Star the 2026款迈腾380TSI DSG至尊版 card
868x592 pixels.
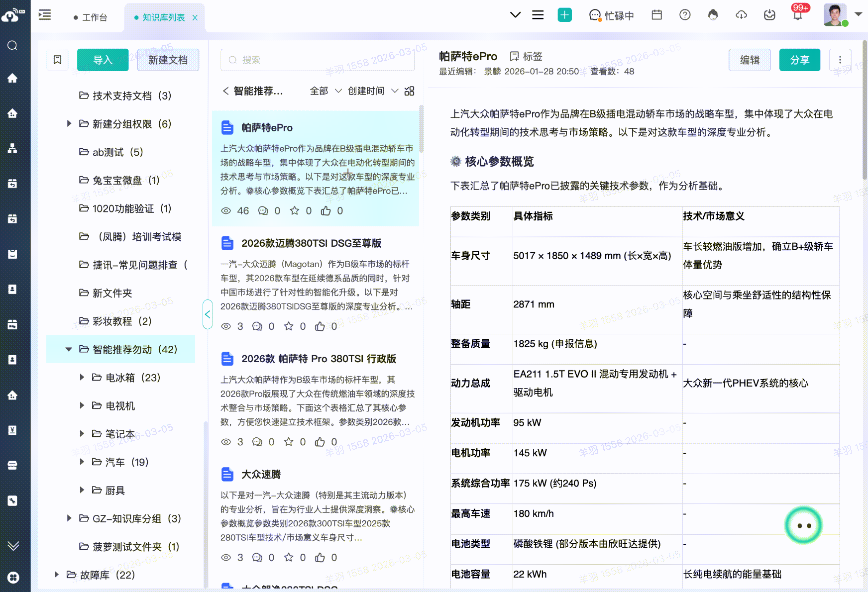tap(289, 326)
